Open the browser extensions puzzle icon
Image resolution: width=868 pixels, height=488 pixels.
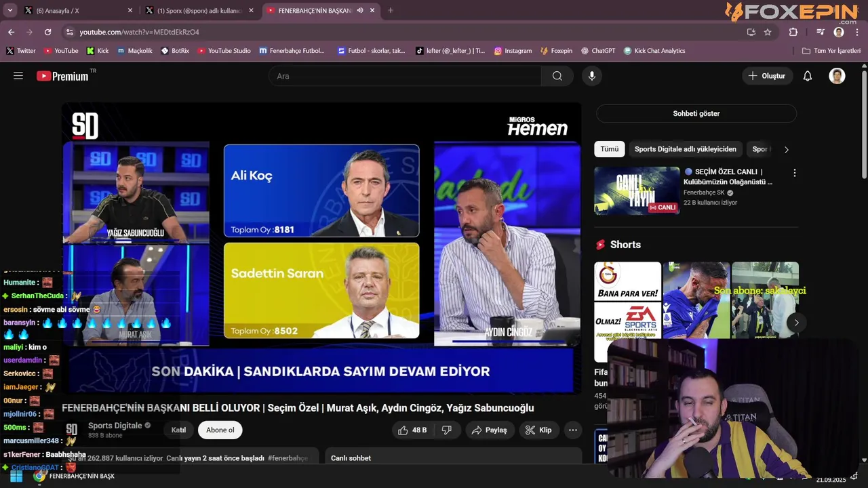click(x=793, y=32)
